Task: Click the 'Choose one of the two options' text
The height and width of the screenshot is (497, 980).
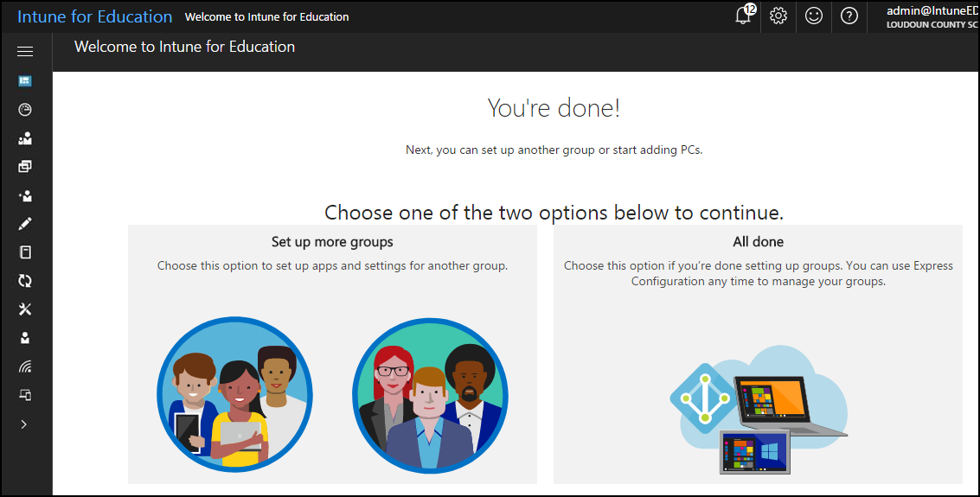Action: (554, 213)
